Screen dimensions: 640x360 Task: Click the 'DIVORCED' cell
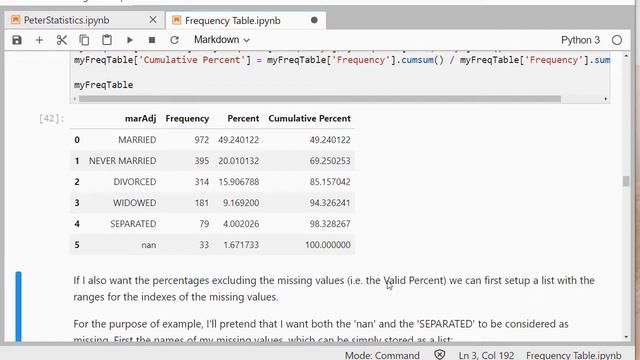tap(135, 182)
